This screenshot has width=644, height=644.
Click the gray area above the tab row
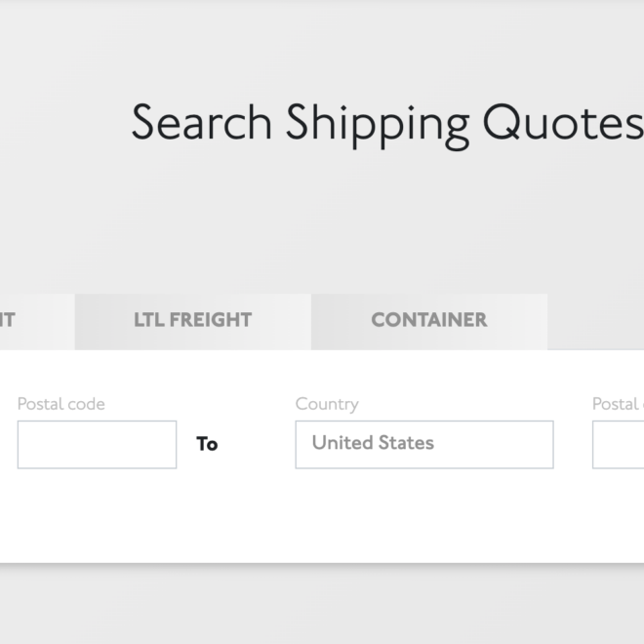click(x=322, y=234)
